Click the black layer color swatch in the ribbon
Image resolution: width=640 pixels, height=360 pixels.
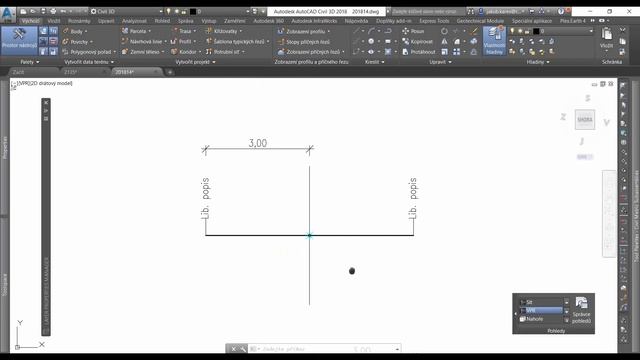(x=536, y=31)
